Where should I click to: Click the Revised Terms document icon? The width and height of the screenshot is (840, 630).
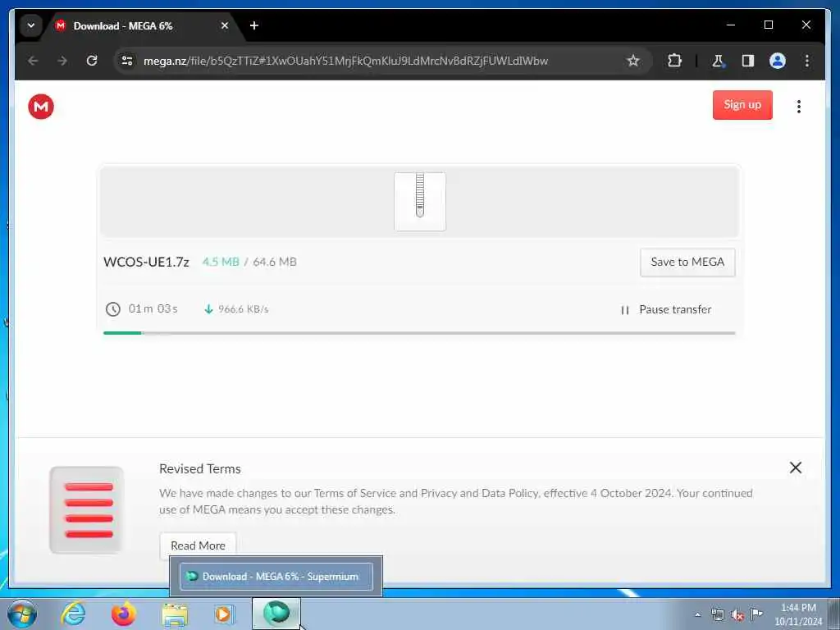87,510
